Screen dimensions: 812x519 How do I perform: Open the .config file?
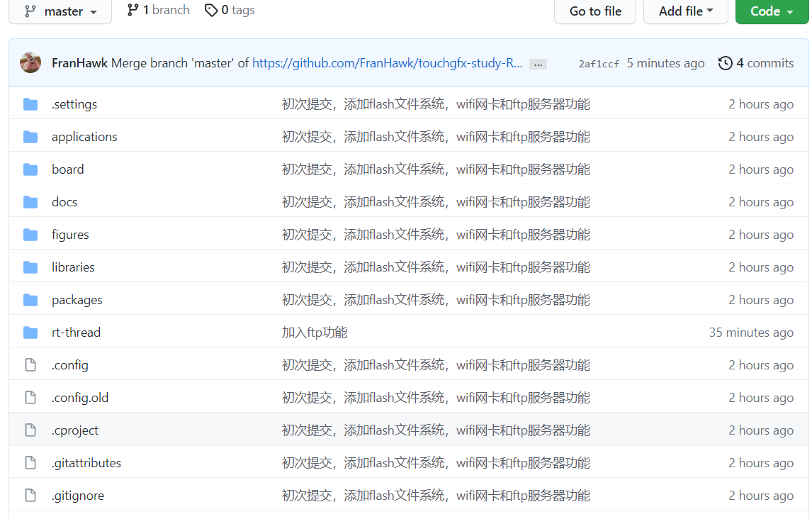pos(70,365)
